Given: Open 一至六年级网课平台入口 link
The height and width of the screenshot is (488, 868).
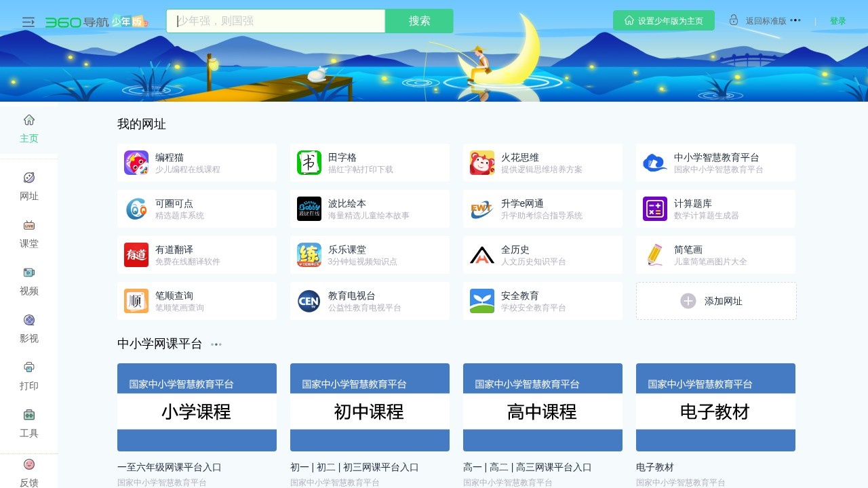Looking at the screenshot, I should click(170, 467).
